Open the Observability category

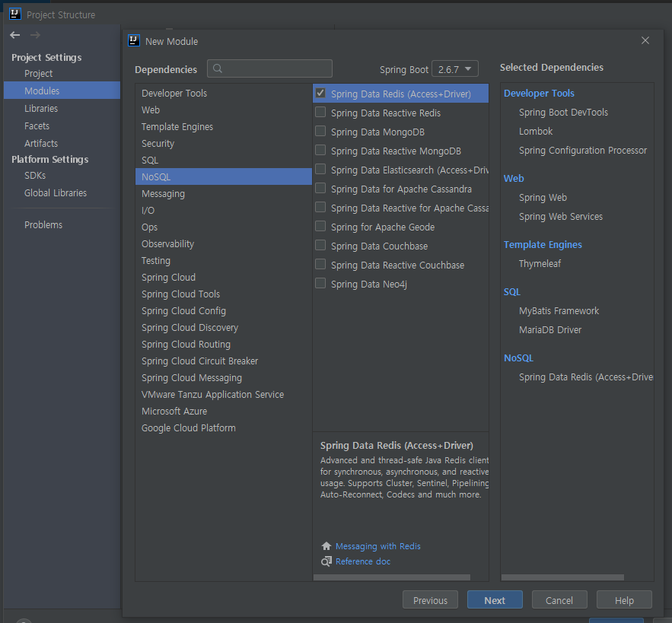click(223, 243)
